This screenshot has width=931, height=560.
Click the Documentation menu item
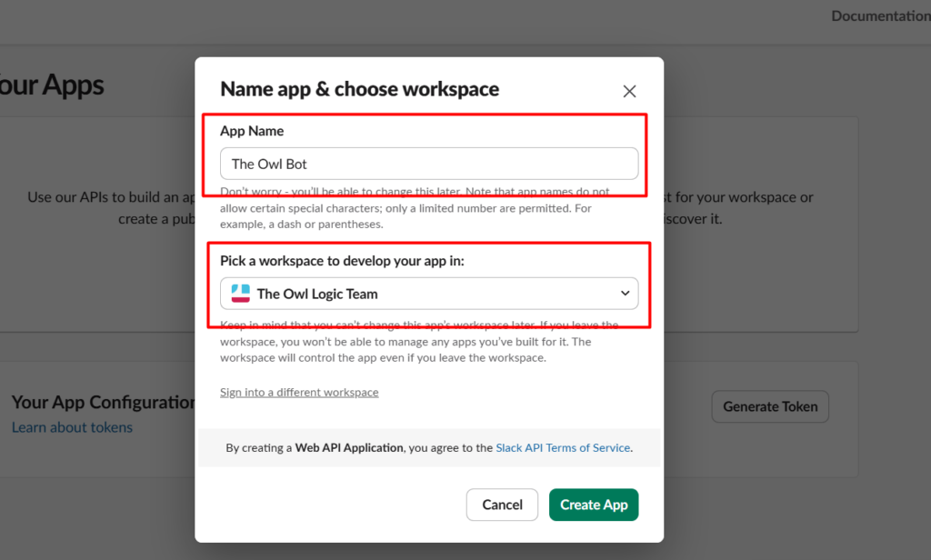tap(879, 15)
